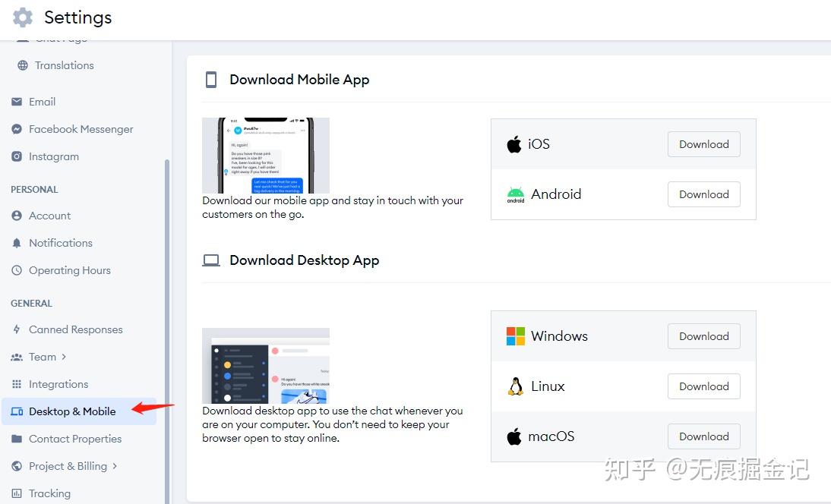The width and height of the screenshot is (831, 504).
Task: Click the Desktop & Mobile devices icon
Action: 17,412
